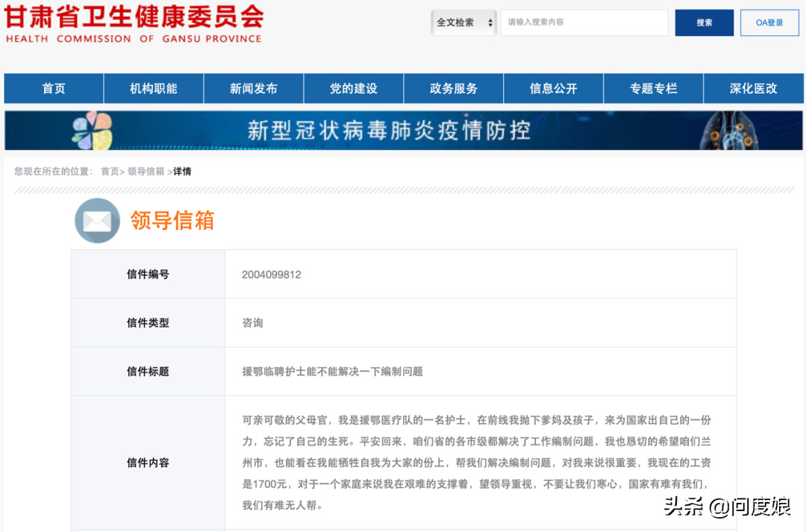Click inside the 请输入搜索内容 search field
Viewport: 806px width, 532px height.
click(x=584, y=23)
